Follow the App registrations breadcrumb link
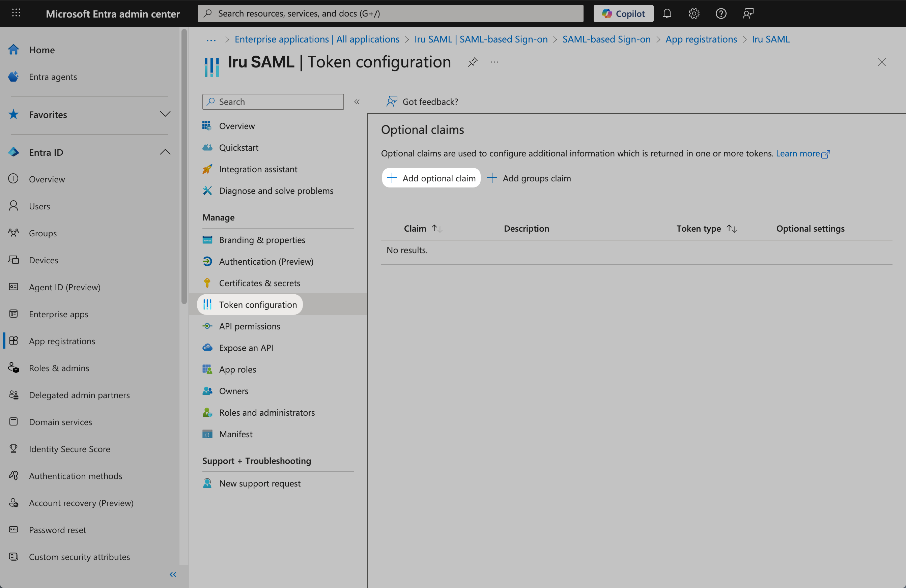The image size is (906, 588). pos(701,39)
